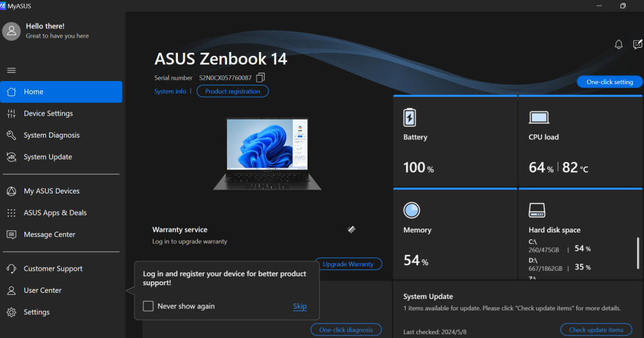Image resolution: width=644 pixels, height=338 pixels.
Task: Click the Product registration button
Action: 232,91
